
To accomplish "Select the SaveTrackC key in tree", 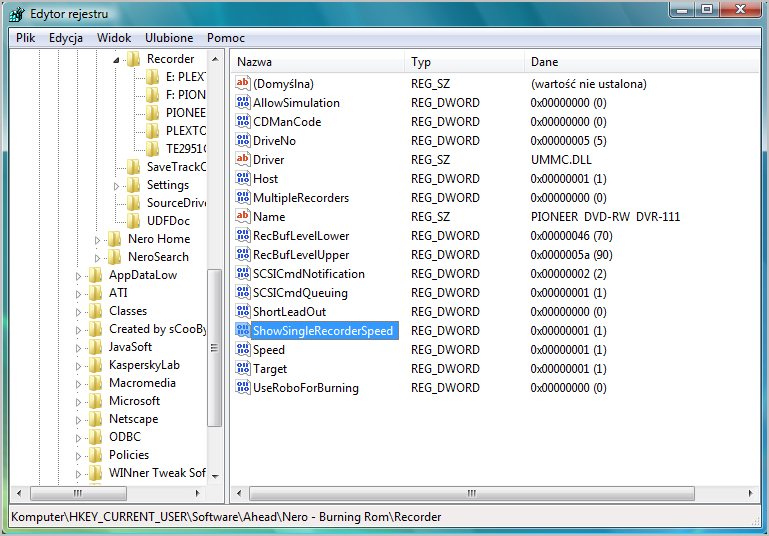I will (177, 167).
